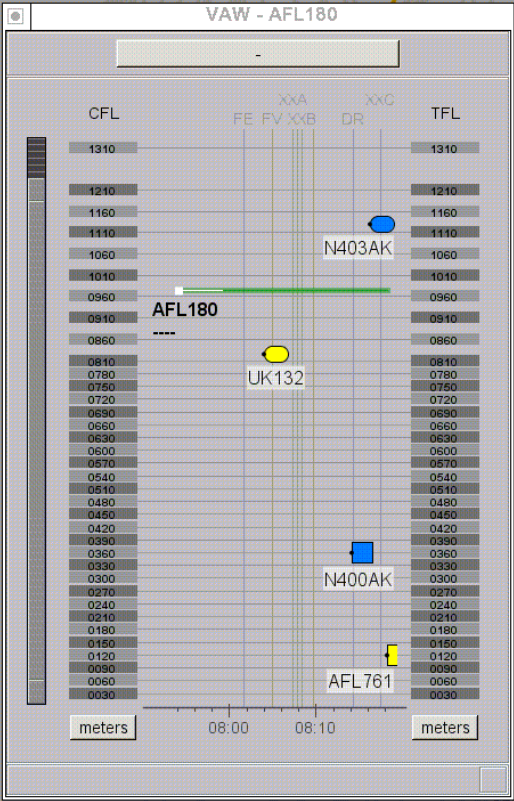This screenshot has width=514, height=801.
Task: Select CFL level 1110
Action: coord(103,232)
